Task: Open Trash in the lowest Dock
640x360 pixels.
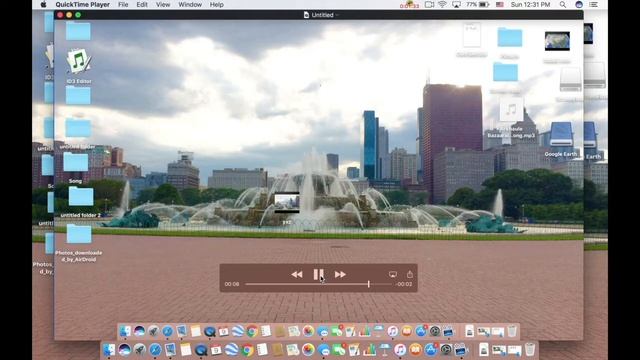Action: click(530, 350)
